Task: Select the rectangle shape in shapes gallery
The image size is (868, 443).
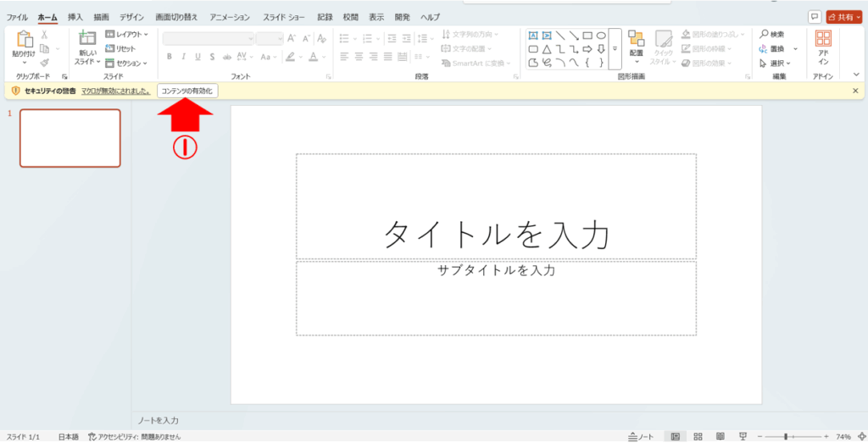Action: point(587,36)
